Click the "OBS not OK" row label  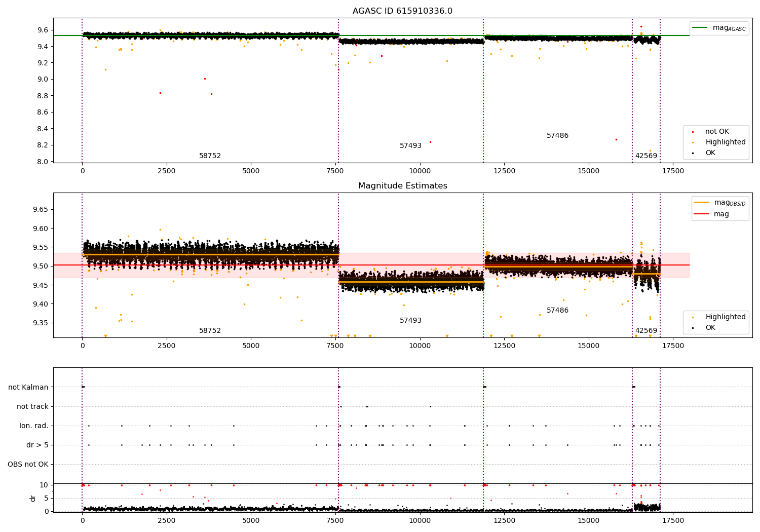tap(28, 465)
